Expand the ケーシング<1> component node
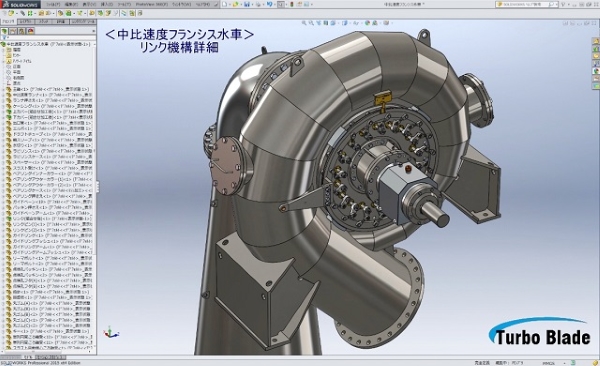This screenshot has width=600, height=366. click(3, 106)
